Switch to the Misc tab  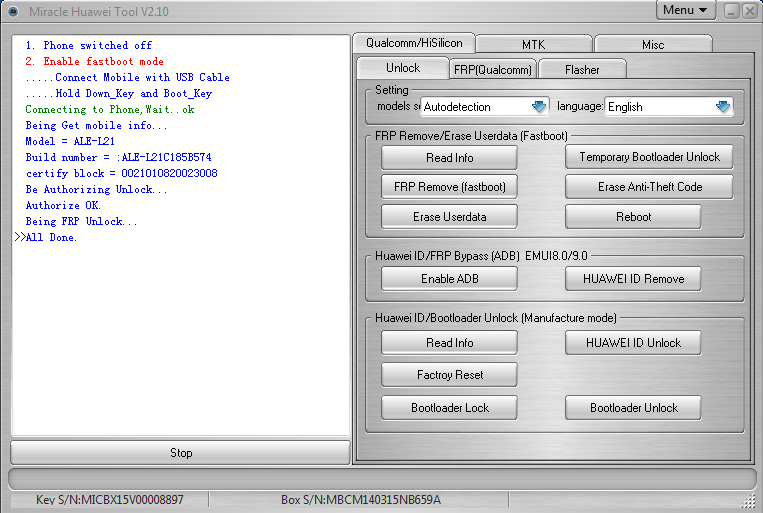[653, 45]
